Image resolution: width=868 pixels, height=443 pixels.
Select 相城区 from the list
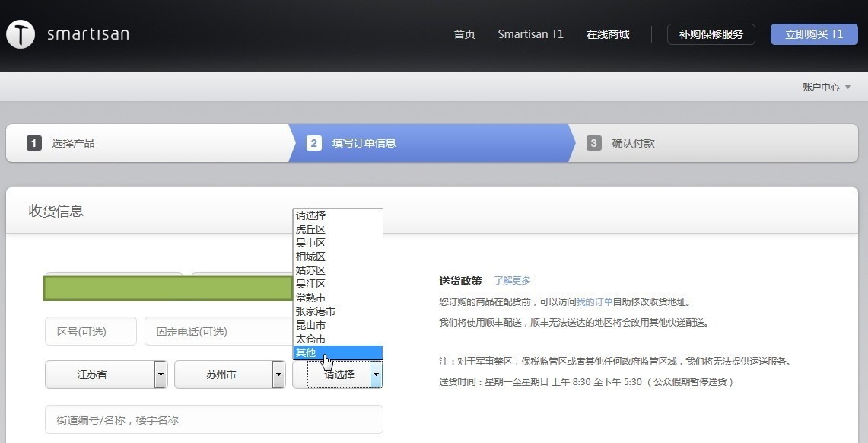click(338, 257)
